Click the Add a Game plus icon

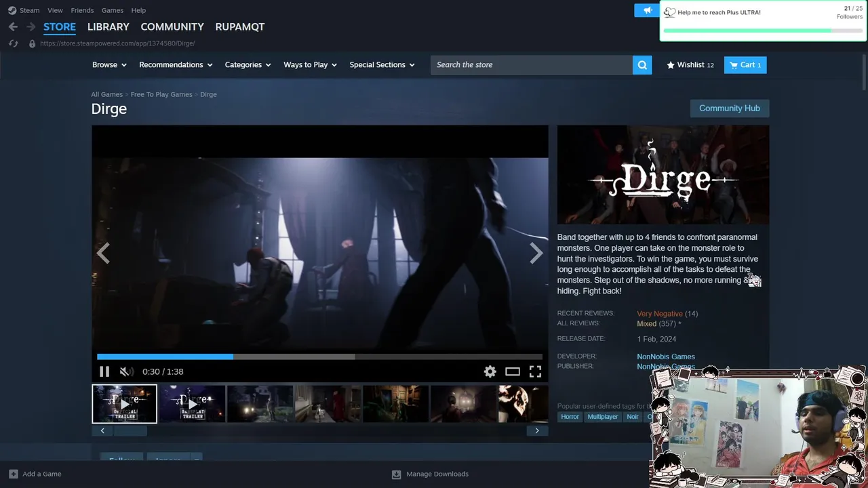[13, 474]
